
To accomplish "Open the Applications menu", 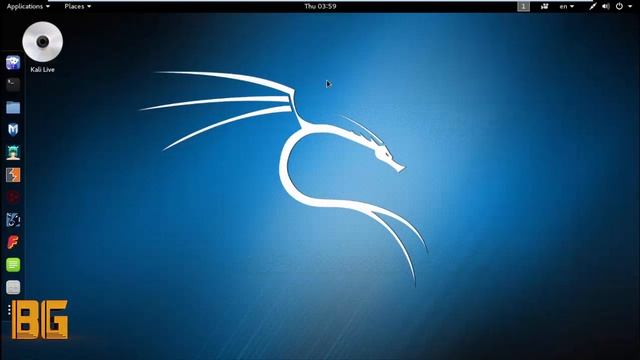I will (28, 6).
